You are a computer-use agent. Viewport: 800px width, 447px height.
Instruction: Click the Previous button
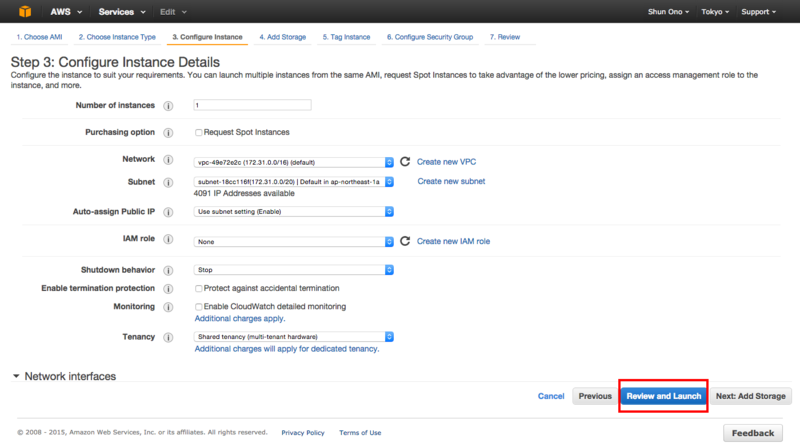595,396
